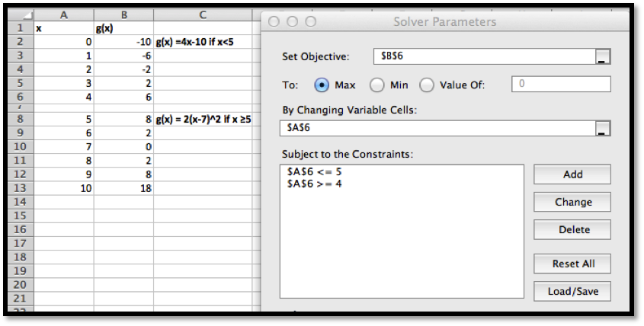This screenshot has height=326, width=644.
Task: Click the Value Of number field
Action: (561, 85)
